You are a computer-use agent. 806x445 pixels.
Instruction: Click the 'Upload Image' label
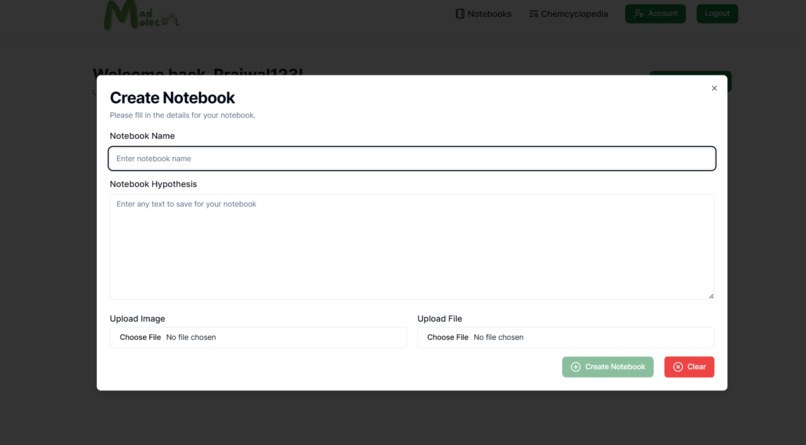137,319
